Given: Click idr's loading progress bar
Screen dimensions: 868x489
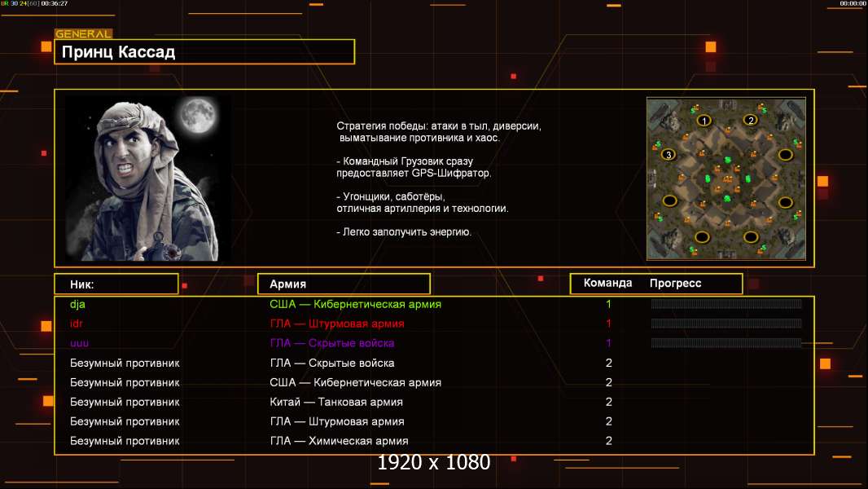Looking at the screenshot, I should (726, 323).
